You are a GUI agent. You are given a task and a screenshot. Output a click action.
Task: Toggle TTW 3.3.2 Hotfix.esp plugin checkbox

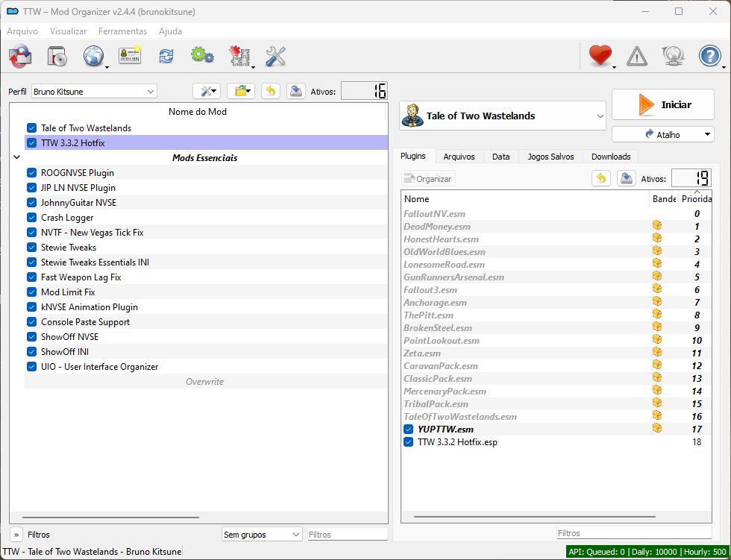409,441
